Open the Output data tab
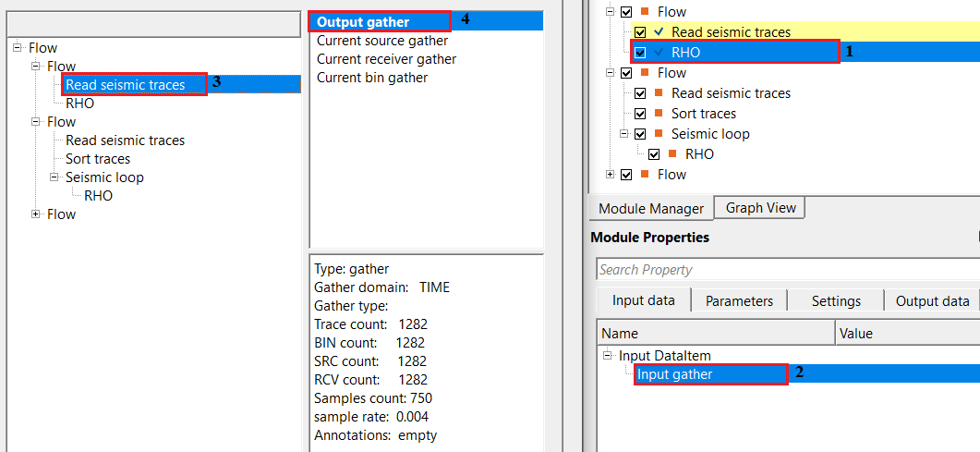This screenshot has width=980, height=452. [932, 300]
